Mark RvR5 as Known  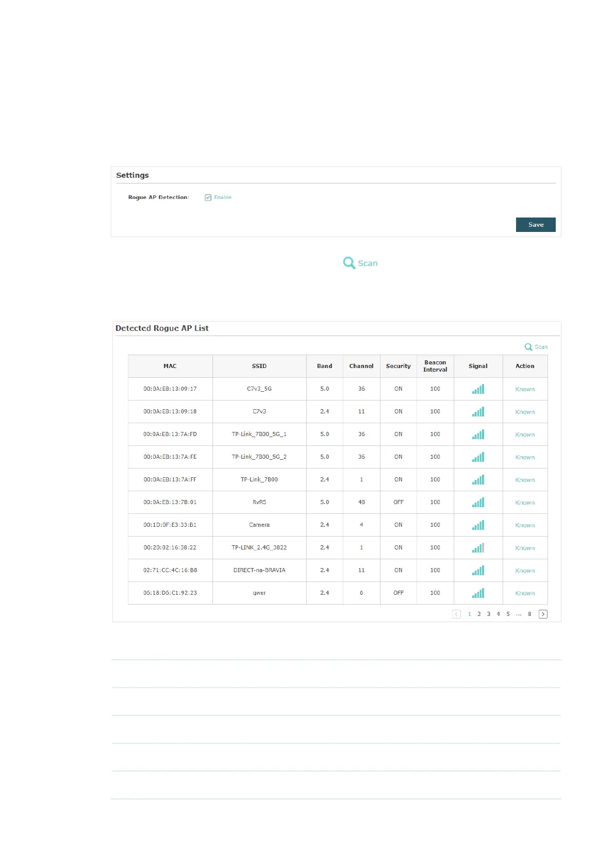(x=525, y=503)
